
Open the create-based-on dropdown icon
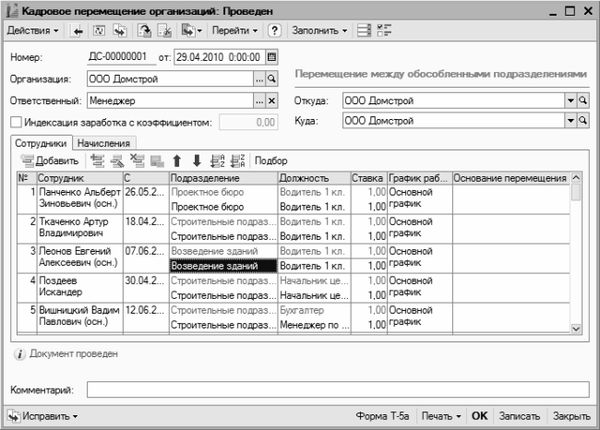191,31
